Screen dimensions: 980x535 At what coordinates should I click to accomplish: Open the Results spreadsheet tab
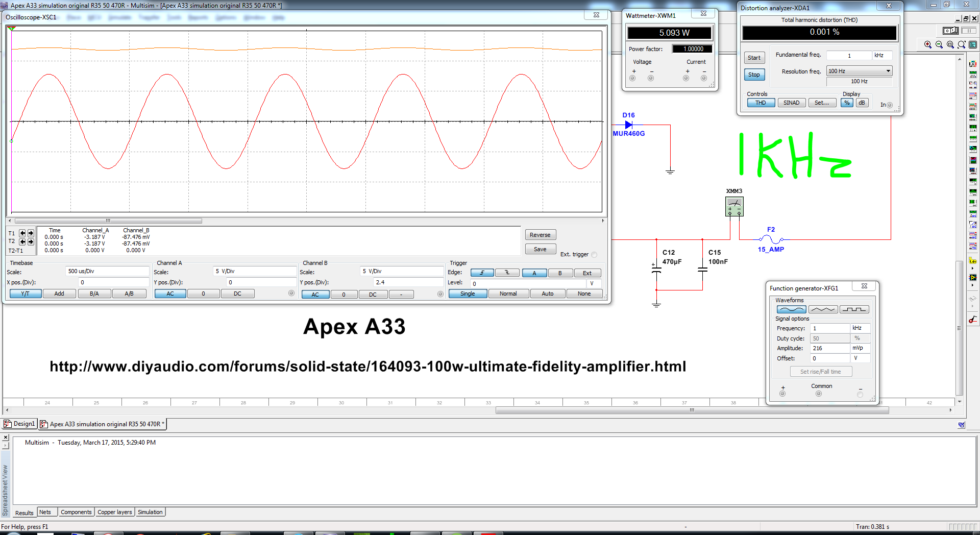tap(24, 513)
